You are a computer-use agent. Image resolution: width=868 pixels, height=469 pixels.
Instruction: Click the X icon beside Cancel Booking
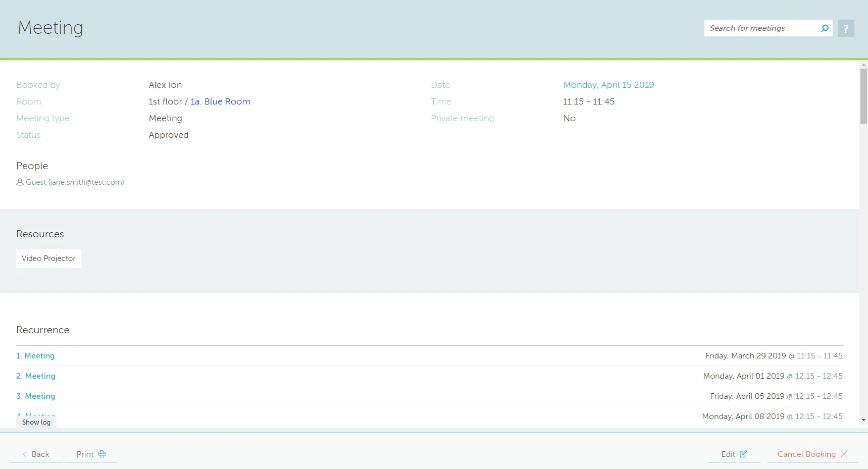[x=844, y=454]
